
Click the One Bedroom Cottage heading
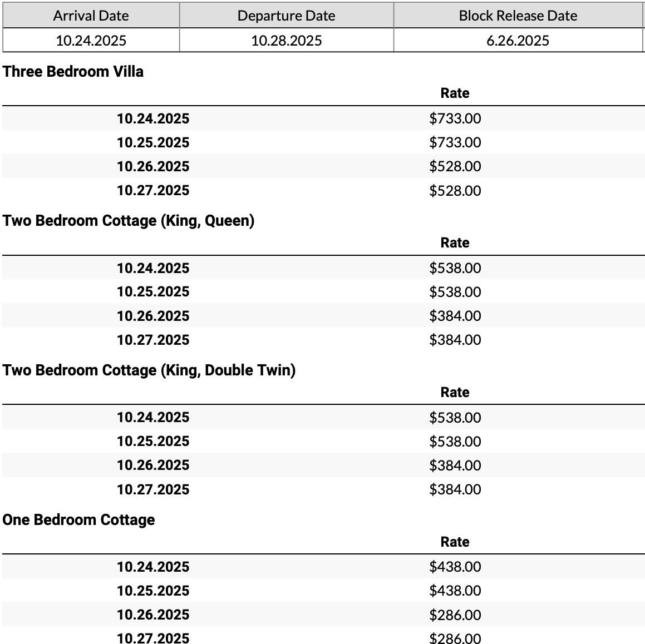tap(78, 520)
